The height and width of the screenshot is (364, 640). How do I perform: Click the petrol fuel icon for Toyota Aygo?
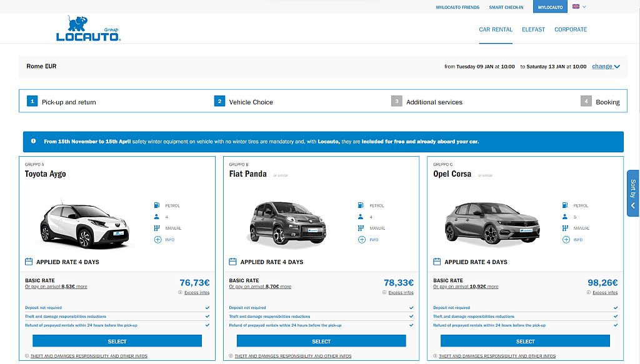(x=156, y=205)
